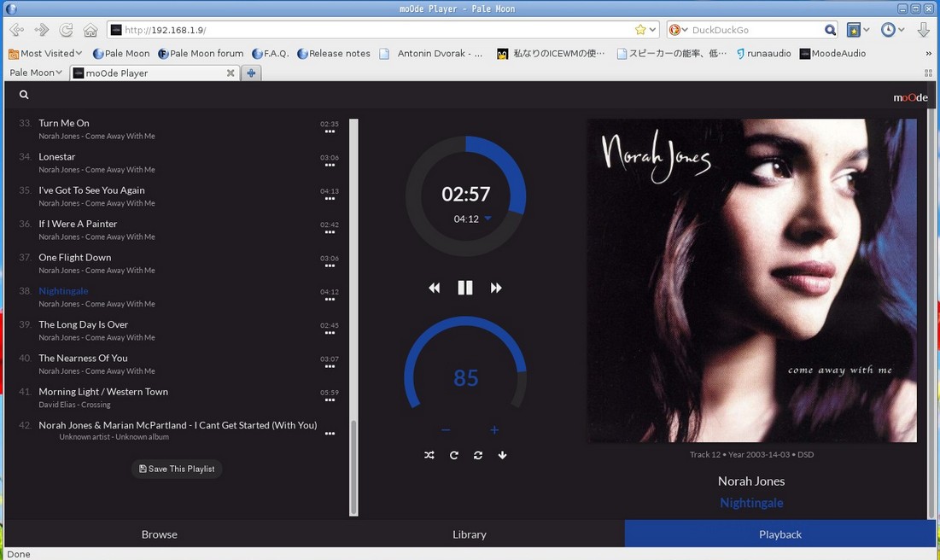
Task: Toggle consume mode down-arrow icon
Action: 502,455
